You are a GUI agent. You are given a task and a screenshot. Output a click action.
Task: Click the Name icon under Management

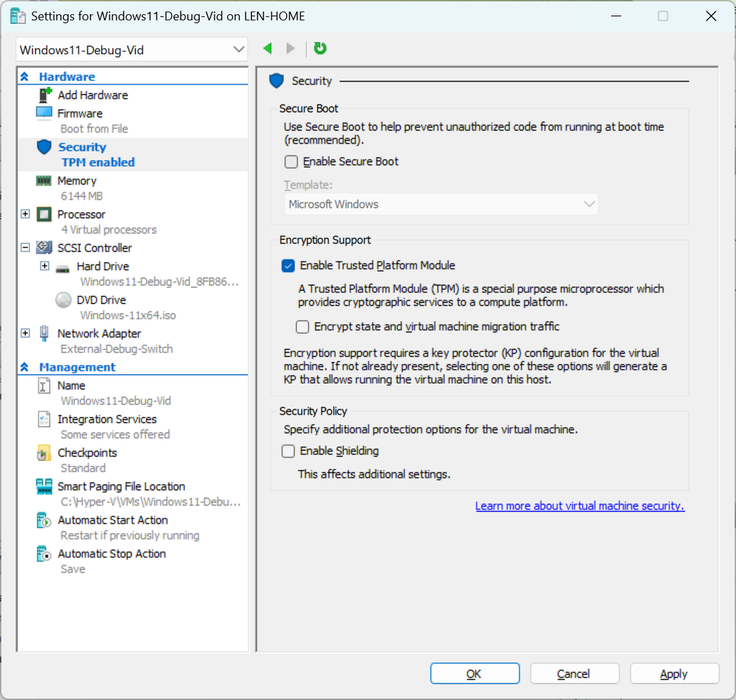[44, 385]
